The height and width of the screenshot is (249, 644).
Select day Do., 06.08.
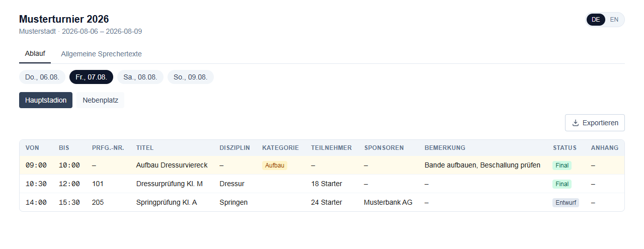pyautogui.click(x=42, y=77)
